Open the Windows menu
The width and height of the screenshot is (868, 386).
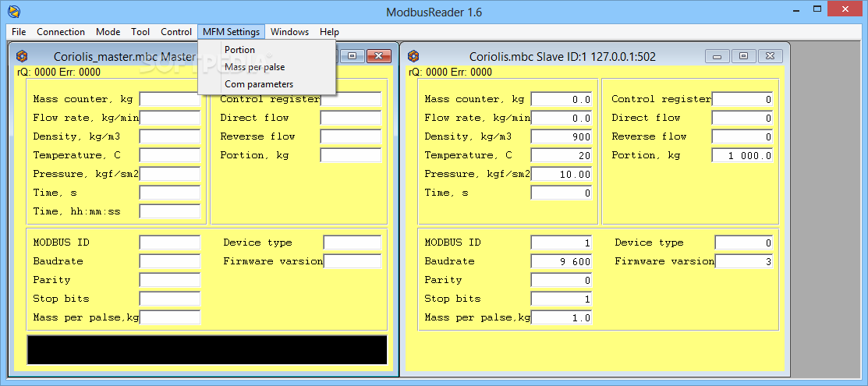(x=289, y=31)
